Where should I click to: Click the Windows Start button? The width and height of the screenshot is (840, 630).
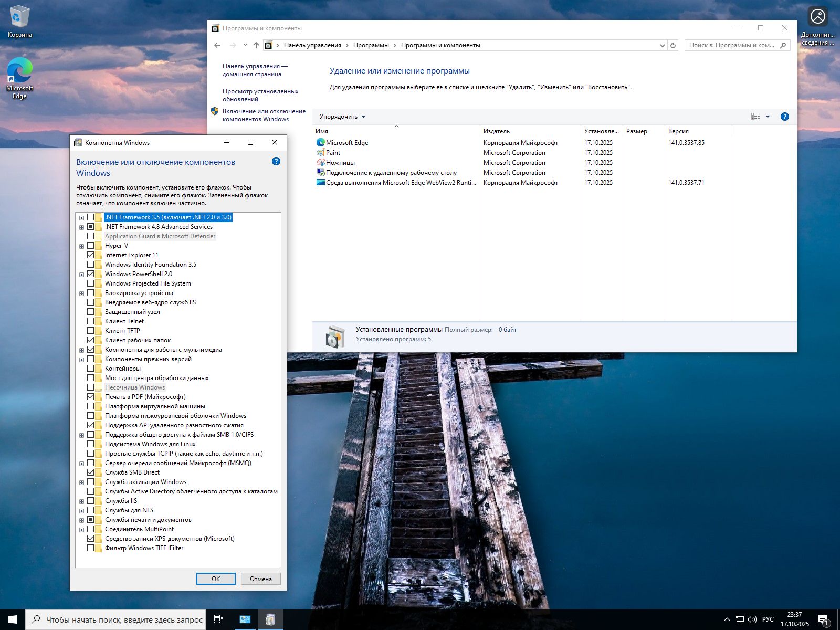pyautogui.click(x=13, y=619)
